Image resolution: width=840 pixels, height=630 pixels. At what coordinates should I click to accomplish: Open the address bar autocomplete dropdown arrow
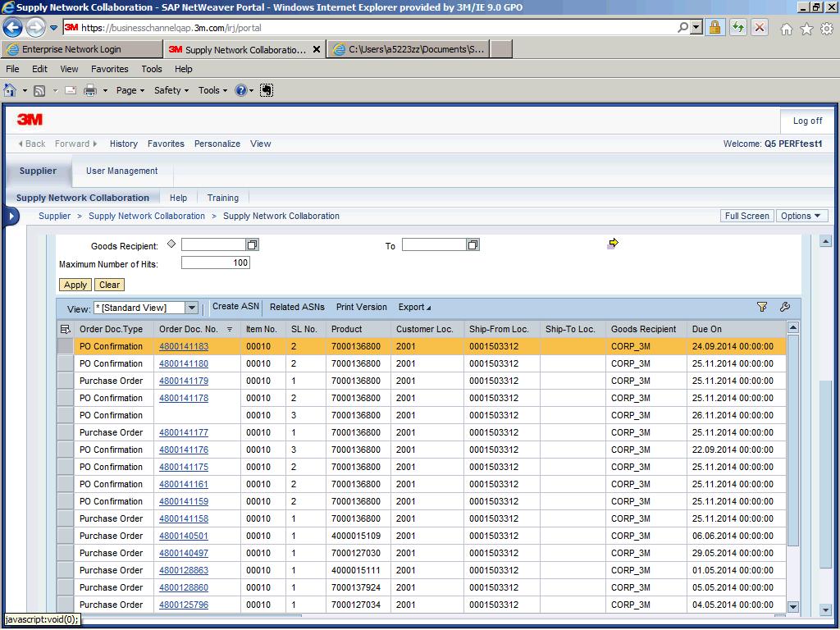(696, 27)
